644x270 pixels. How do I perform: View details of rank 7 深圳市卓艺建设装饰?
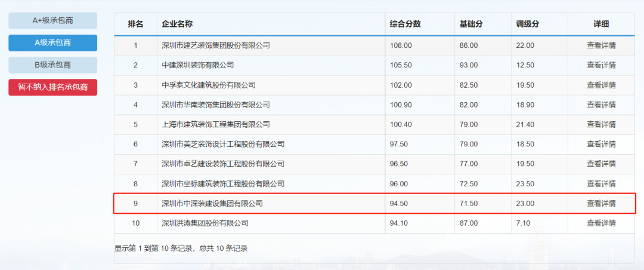(601, 164)
